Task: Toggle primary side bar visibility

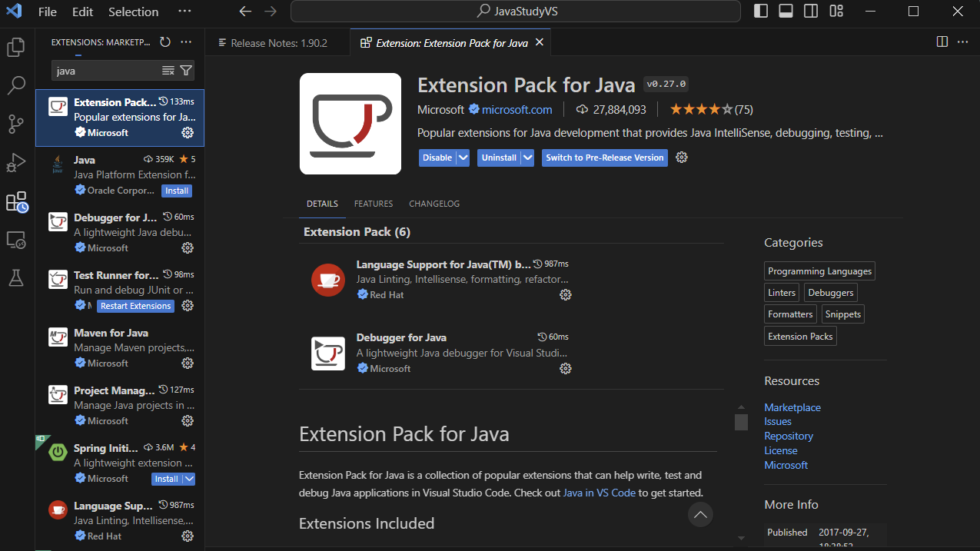Action: coord(761,12)
